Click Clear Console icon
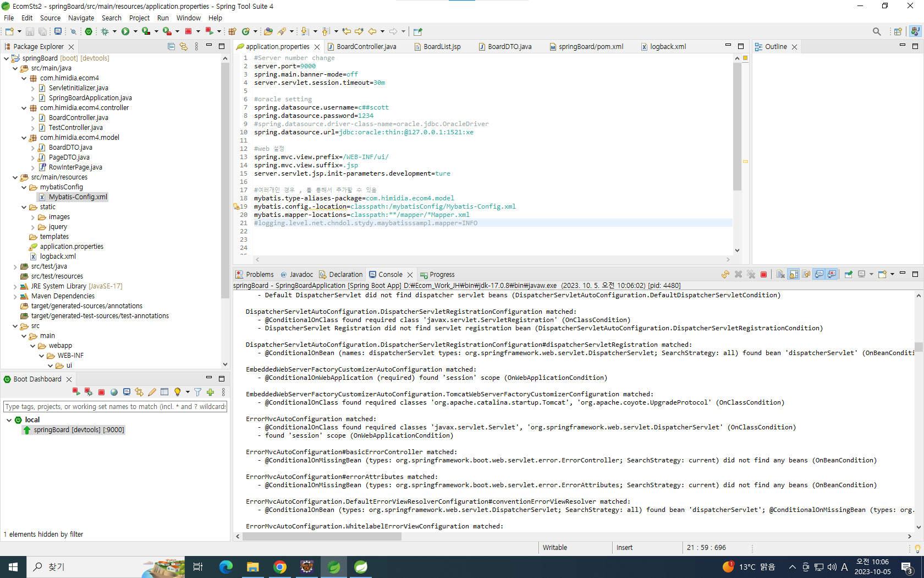Viewport: 924px width, 578px height. [x=780, y=274]
